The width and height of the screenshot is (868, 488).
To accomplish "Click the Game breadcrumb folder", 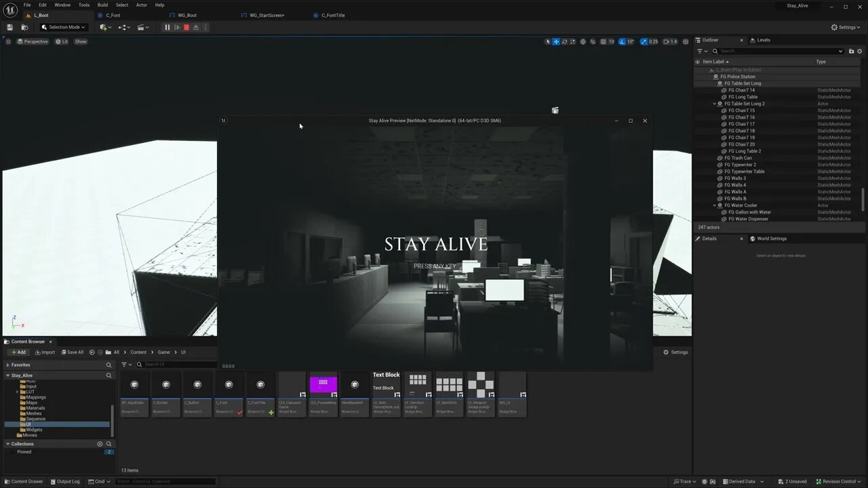I will coord(164,352).
